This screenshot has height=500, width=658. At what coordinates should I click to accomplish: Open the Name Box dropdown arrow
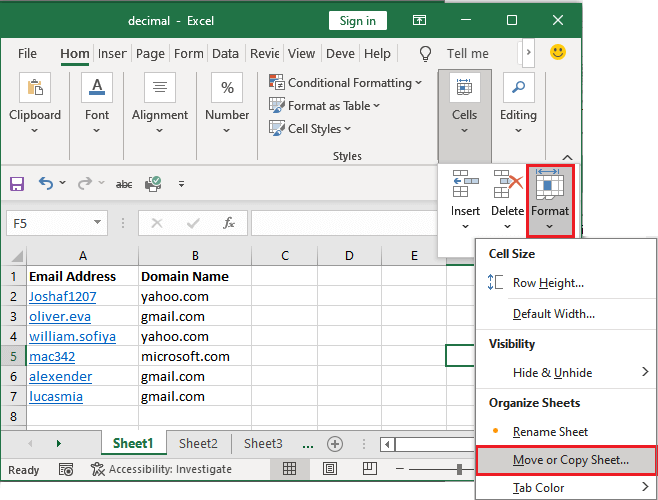coord(98,223)
